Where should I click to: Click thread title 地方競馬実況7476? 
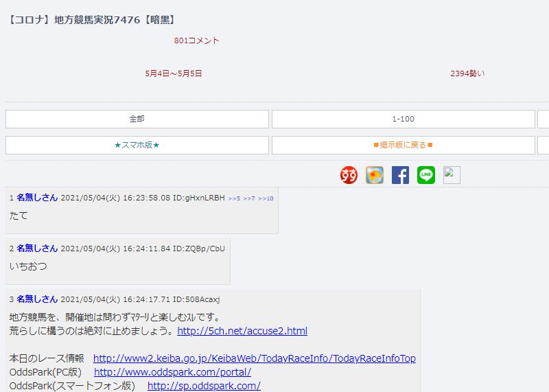click(x=92, y=20)
